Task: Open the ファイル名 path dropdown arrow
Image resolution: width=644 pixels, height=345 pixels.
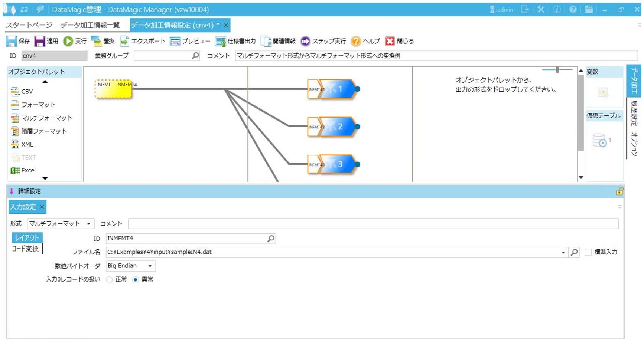Action: tap(563, 252)
